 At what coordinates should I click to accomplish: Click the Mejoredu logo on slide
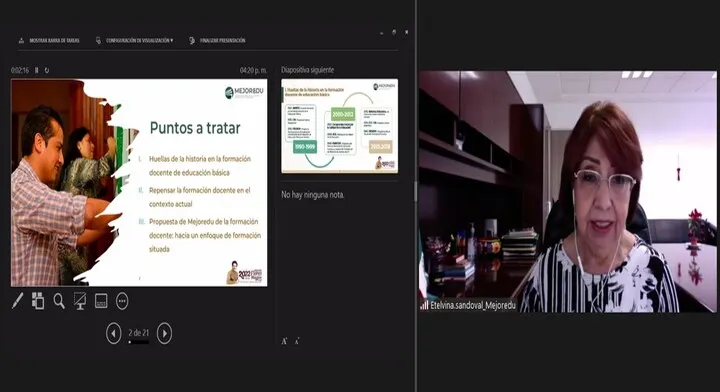coord(244,92)
